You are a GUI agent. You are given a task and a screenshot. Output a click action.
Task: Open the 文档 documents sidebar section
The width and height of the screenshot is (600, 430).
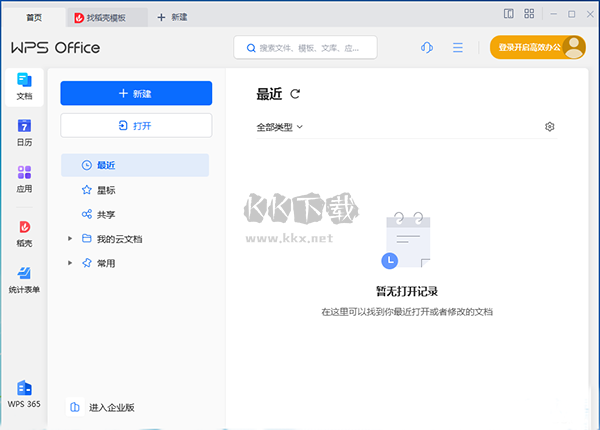click(x=24, y=87)
